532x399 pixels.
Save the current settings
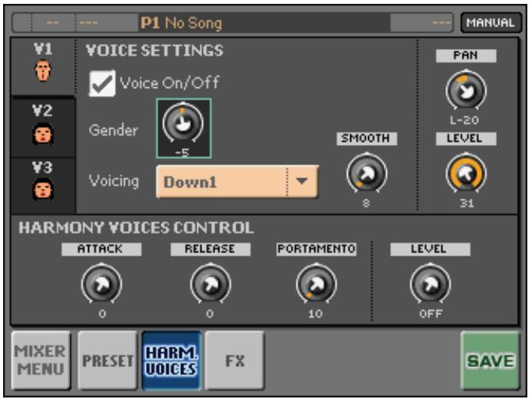coord(491,360)
